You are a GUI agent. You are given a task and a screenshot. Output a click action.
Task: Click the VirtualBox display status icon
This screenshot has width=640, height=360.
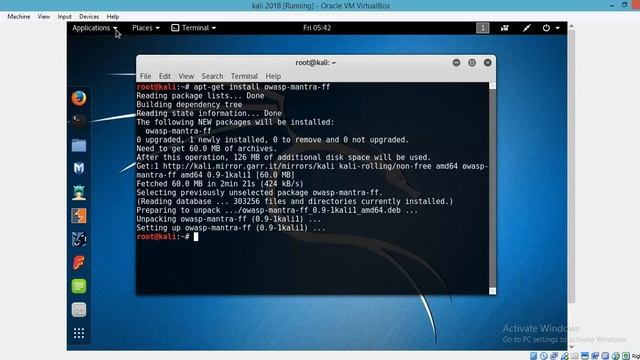(x=585, y=356)
